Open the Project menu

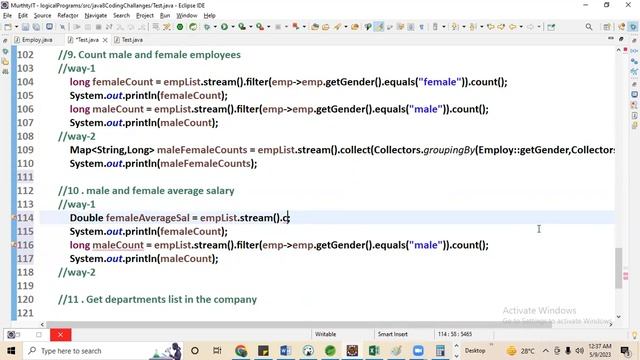coord(144,16)
